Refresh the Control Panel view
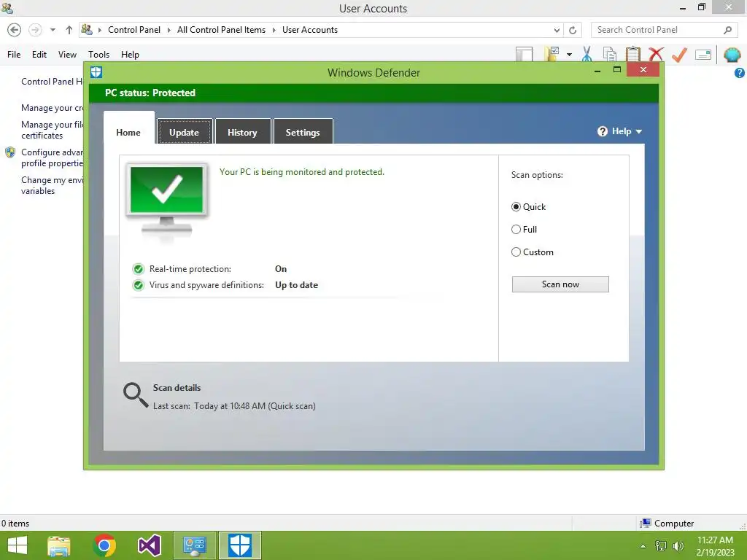Screen dimensions: 747x560 [x=573, y=30]
